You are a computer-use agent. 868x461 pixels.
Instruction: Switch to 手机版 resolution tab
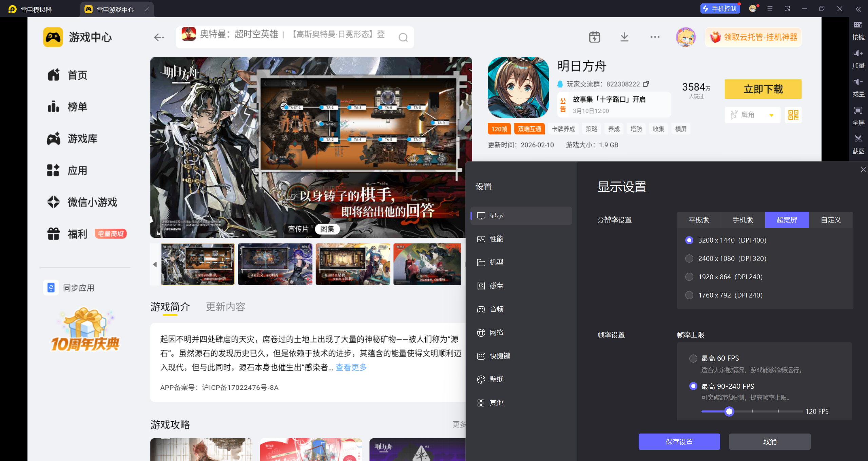point(742,220)
